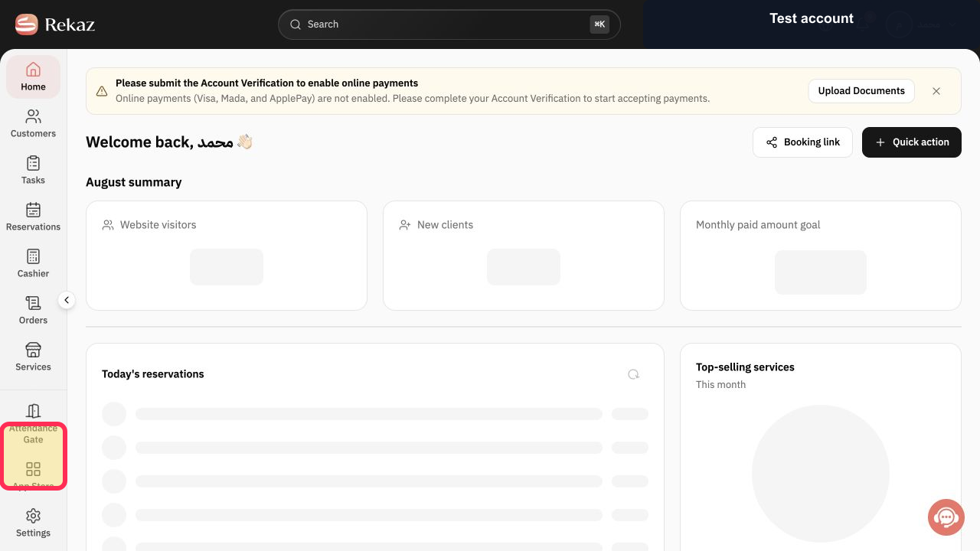Viewport: 980px width, 551px height.
Task: Click the Upload Documents button
Action: [861, 91]
